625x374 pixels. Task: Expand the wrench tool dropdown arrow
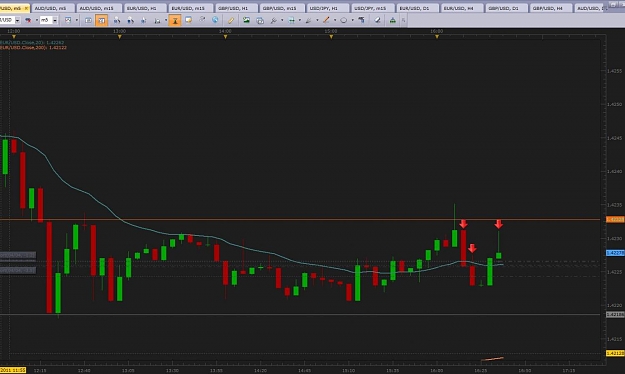(x=282, y=20)
